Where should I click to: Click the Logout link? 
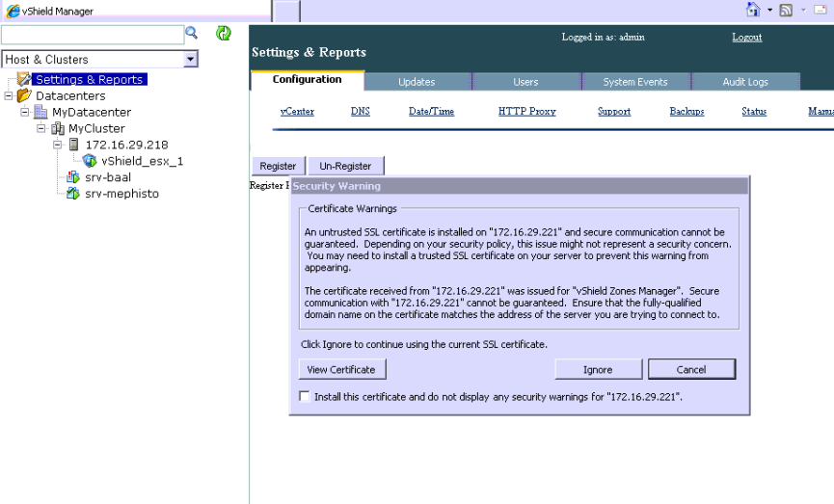746,38
